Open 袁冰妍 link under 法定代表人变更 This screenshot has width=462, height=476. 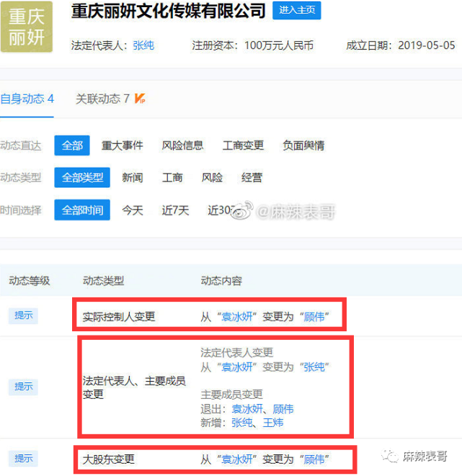coord(237,367)
